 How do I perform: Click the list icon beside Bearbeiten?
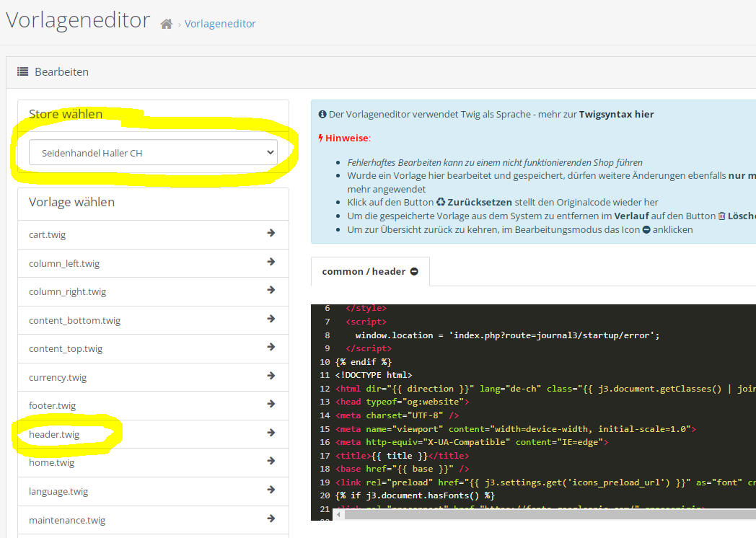click(23, 72)
